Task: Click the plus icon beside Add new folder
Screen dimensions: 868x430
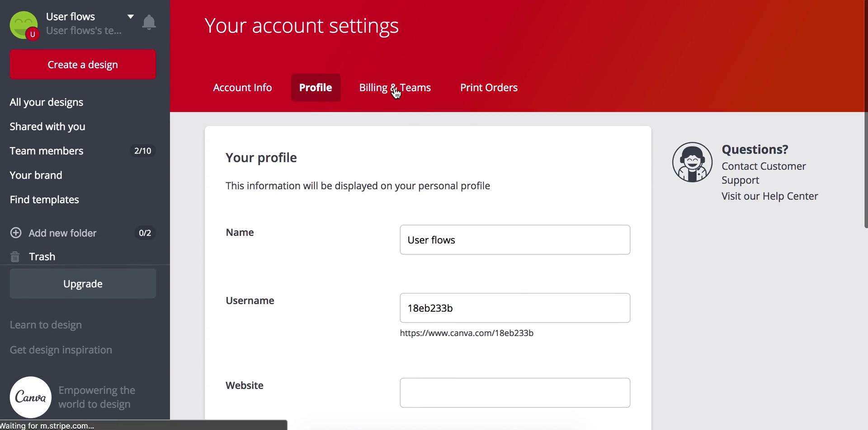Action: pyautogui.click(x=16, y=233)
